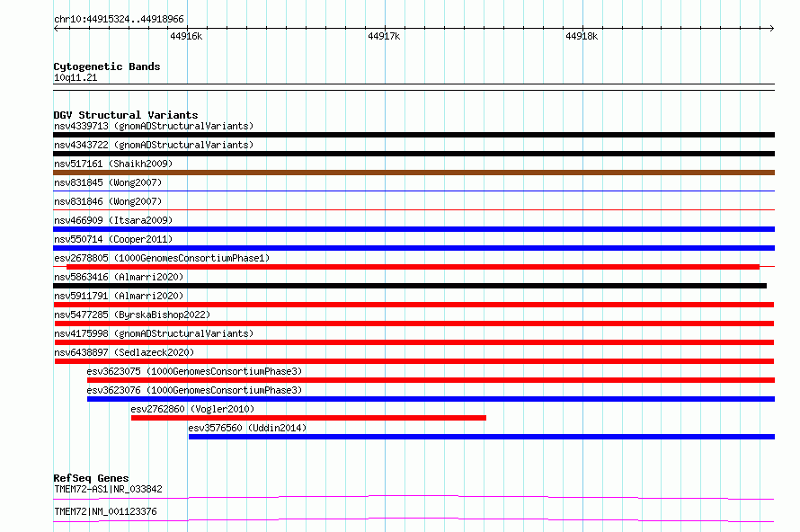Select the nsv4343722 (gnomADStructuralVariants) label
Viewport: 800px width, 532px height.
tap(154, 145)
